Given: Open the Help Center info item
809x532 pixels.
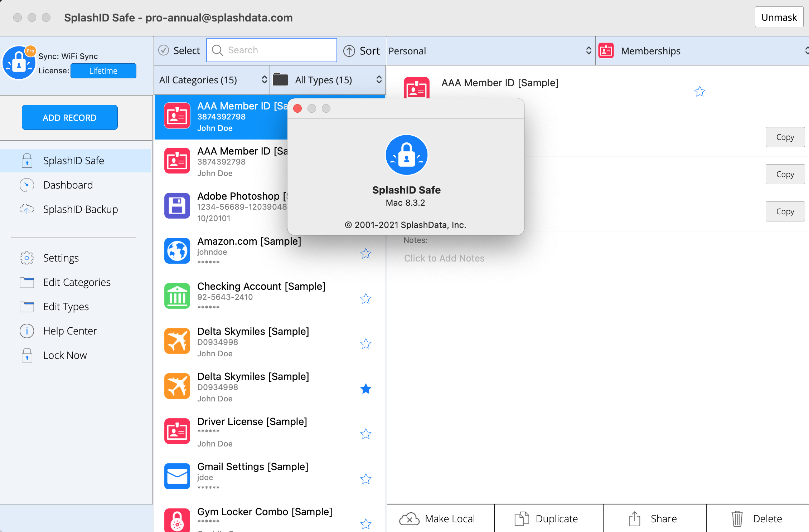Looking at the screenshot, I should pos(27,331).
